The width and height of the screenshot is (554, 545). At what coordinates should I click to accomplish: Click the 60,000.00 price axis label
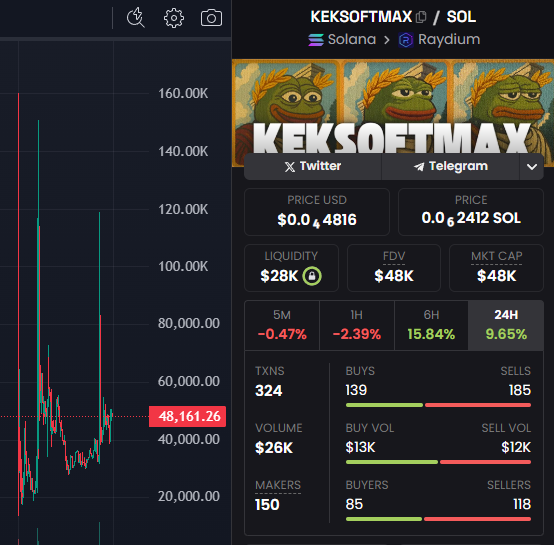click(189, 381)
